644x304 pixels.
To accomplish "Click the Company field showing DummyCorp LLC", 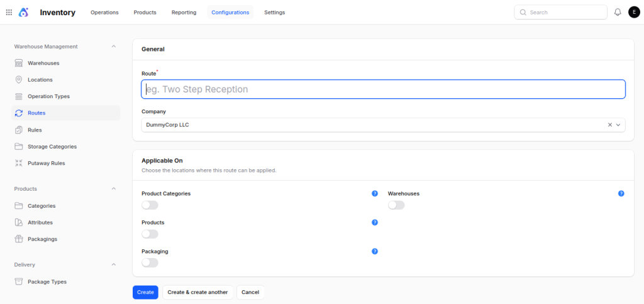I will (383, 125).
